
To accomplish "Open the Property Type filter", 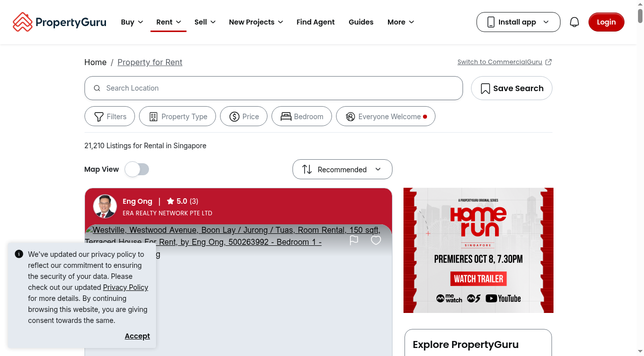I will (177, 117).
